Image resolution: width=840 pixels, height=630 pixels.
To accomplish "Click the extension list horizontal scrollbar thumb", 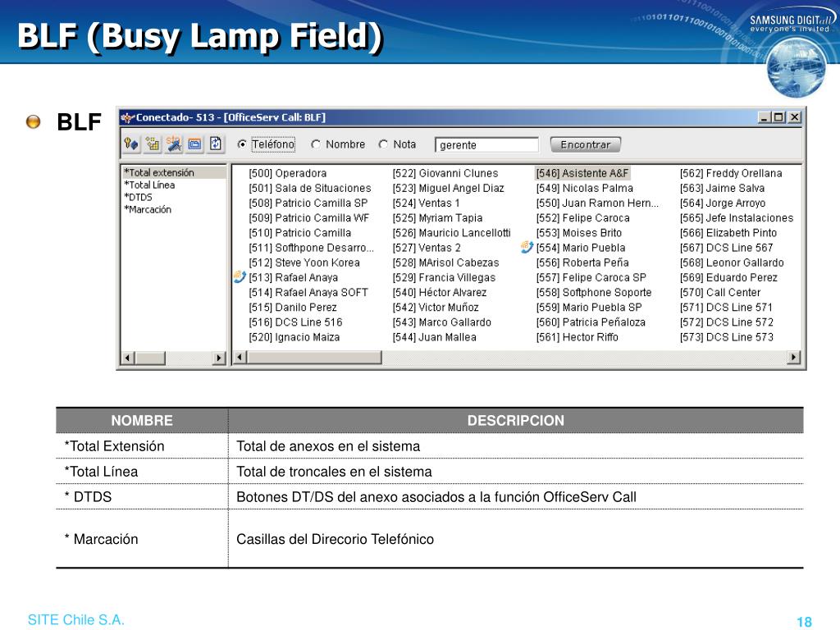I will (x=314, y=358).
